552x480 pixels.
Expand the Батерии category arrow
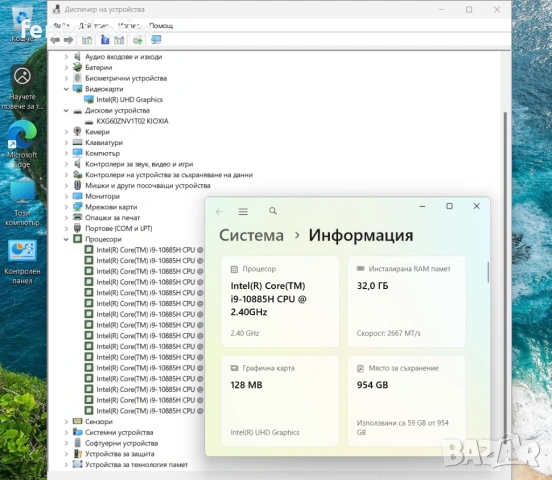pos(66,67)
